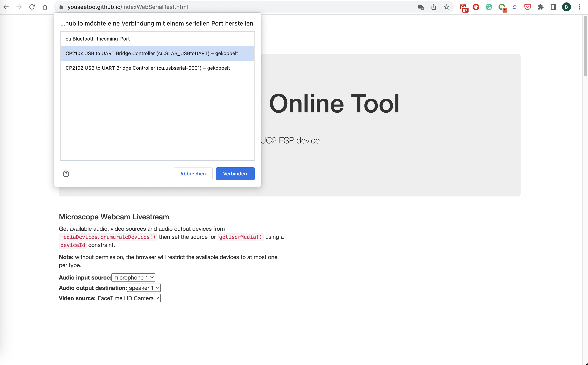The width and height of the screenshot is (588, 365).
Task: Open the Video source dropdown
Action: click(x=128, y=298)
